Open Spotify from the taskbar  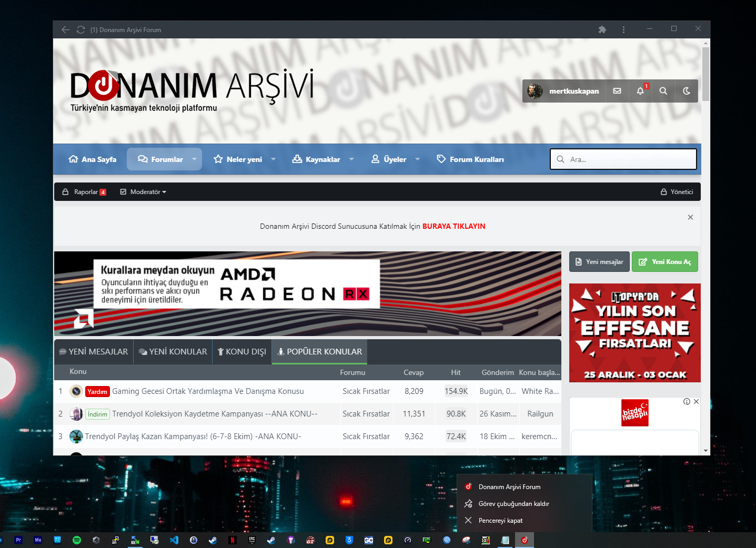pyautogui.click(x=77, y=540)
